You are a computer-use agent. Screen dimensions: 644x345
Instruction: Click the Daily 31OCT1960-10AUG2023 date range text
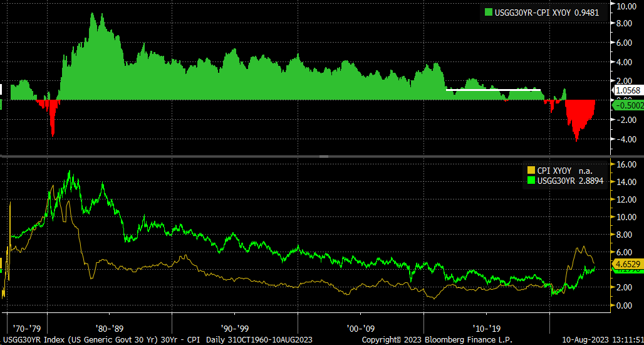coord(259,340)
